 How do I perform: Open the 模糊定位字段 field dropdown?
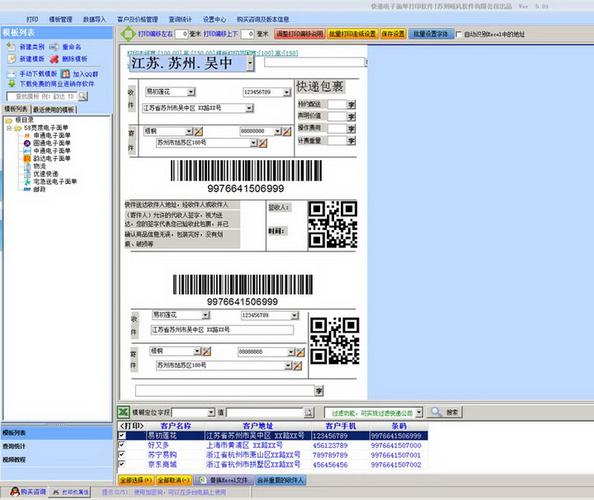point(211,412)
